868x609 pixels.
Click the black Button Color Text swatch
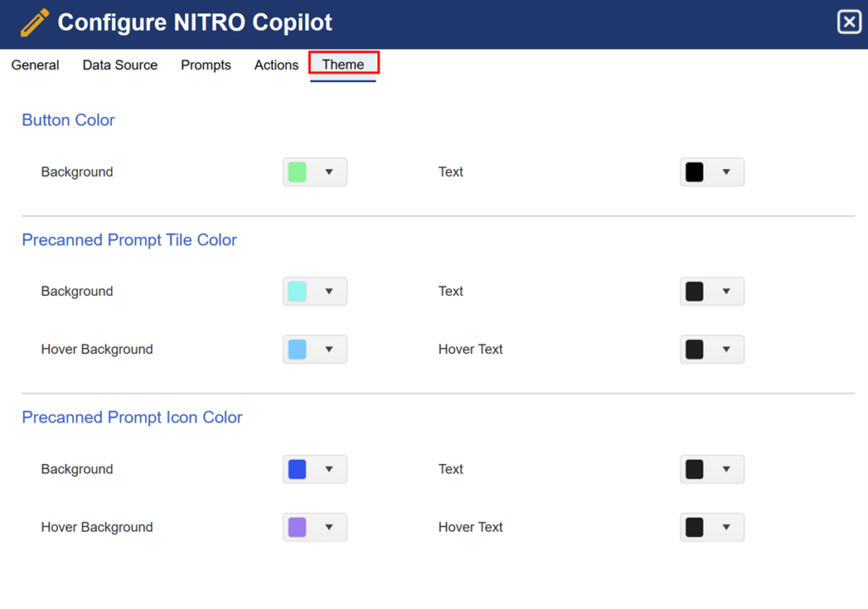coord(694,172)
